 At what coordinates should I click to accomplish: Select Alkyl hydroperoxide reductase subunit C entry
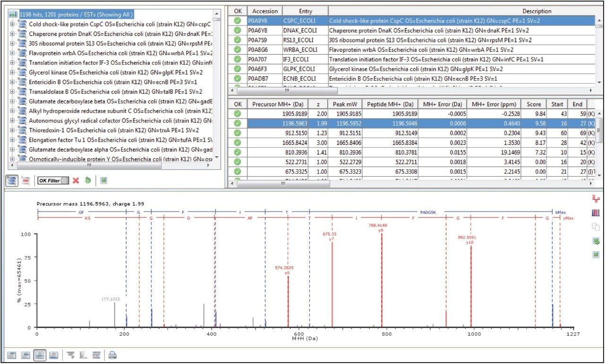pos(121,110)
